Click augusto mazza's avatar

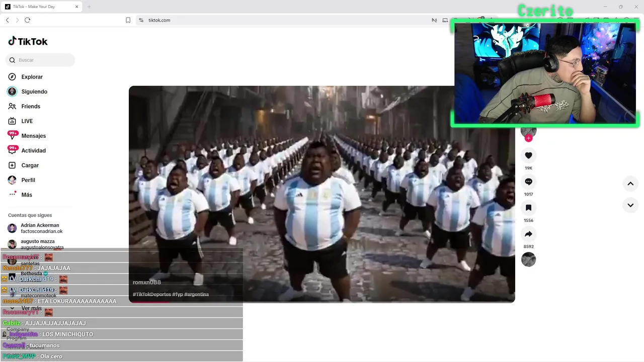coord(12,244)
